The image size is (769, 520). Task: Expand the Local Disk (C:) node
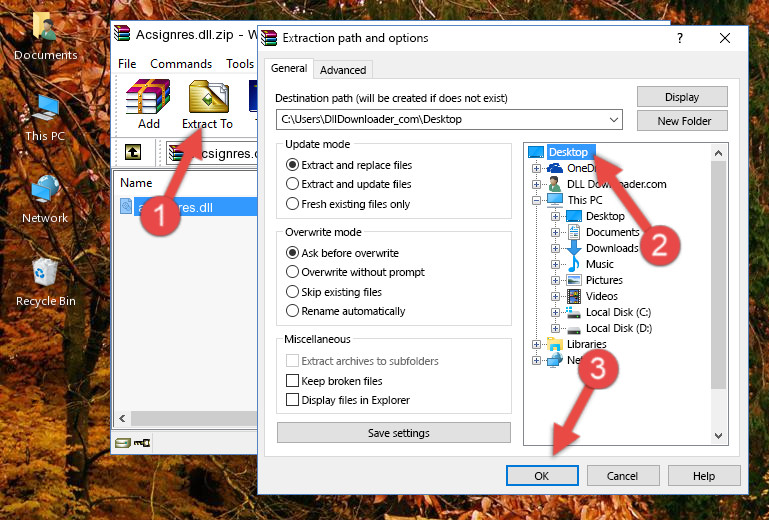(x=555, y=312)
